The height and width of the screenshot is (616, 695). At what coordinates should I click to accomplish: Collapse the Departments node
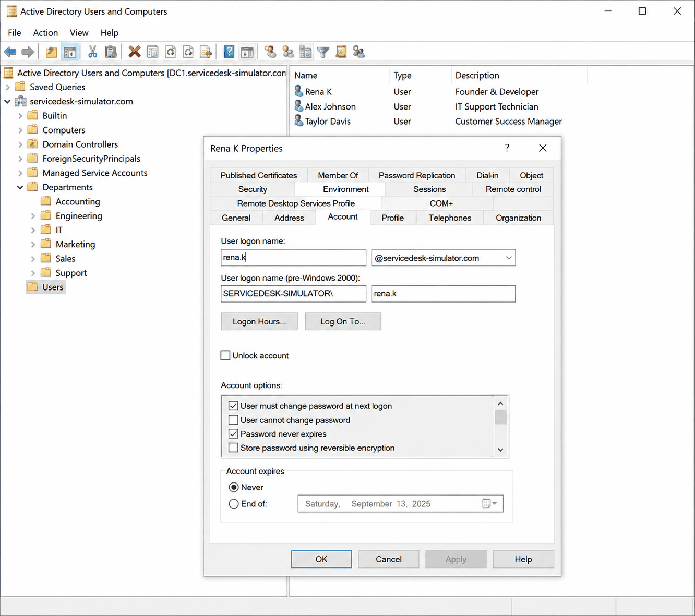point(20,187)
